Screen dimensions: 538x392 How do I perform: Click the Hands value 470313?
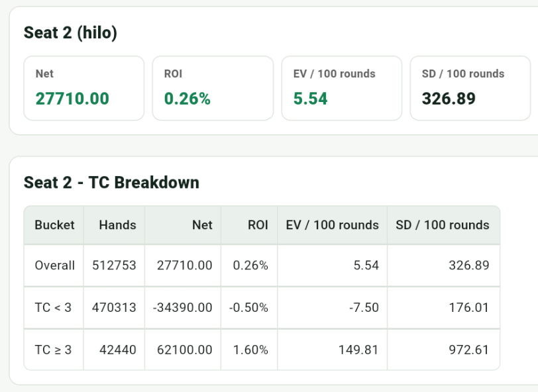[x=114, y=308]
